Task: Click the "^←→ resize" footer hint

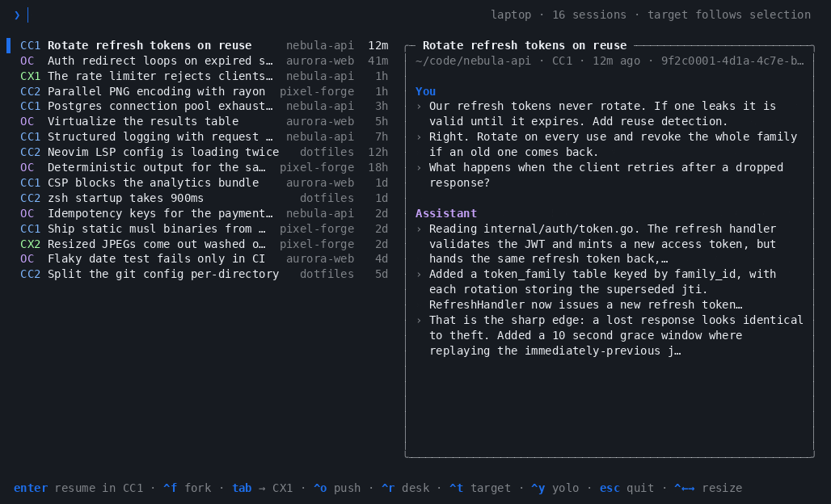Action: click(x=708, y=488)
